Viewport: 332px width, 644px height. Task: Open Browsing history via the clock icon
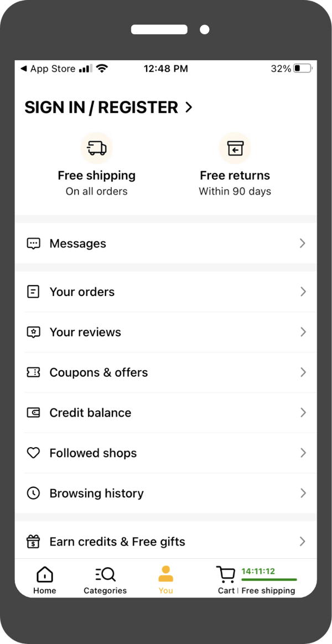click(x=33, y=493)
